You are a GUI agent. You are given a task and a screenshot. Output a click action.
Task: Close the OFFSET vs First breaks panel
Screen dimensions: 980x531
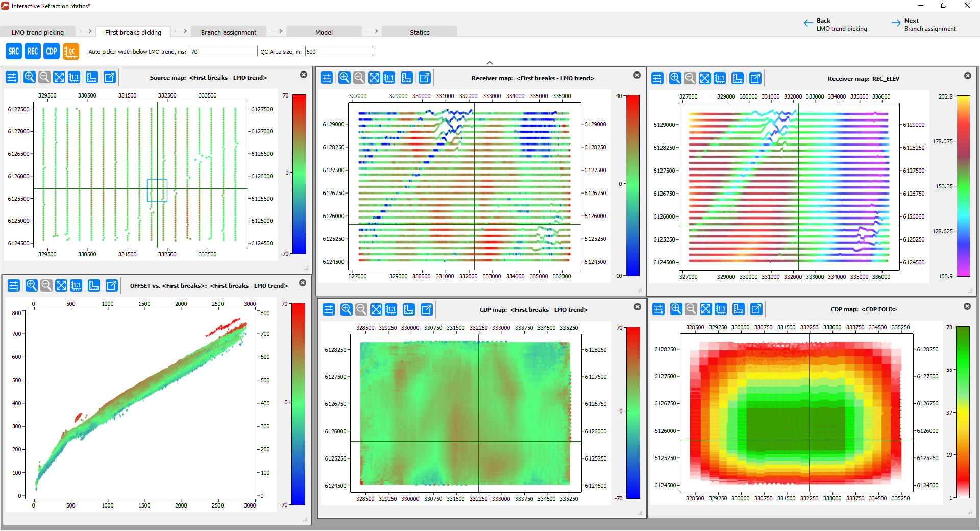point(303,283)
